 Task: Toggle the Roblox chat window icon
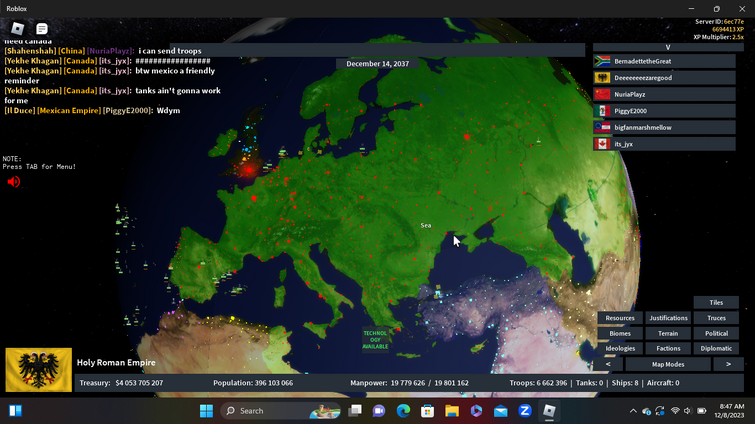[x=42, y=29]
